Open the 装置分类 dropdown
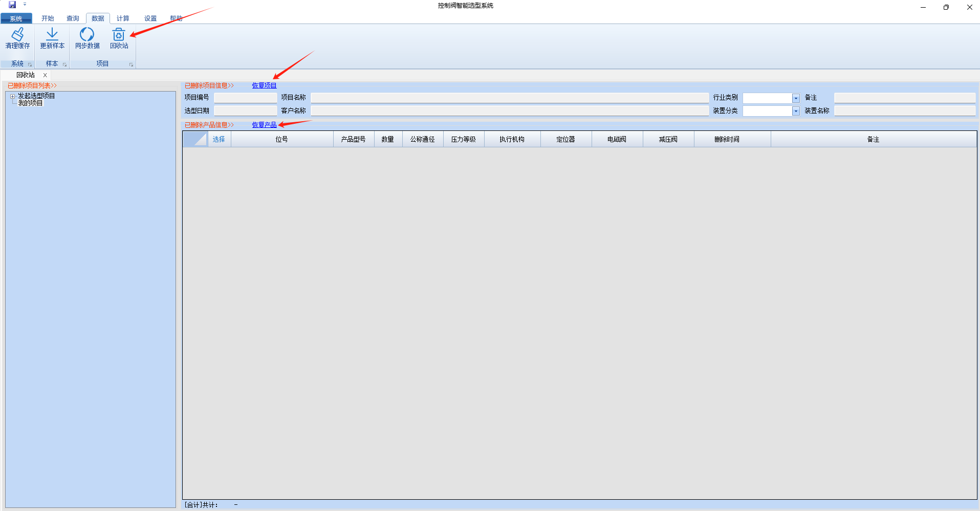980x511 pixels. tap(795, 111)
